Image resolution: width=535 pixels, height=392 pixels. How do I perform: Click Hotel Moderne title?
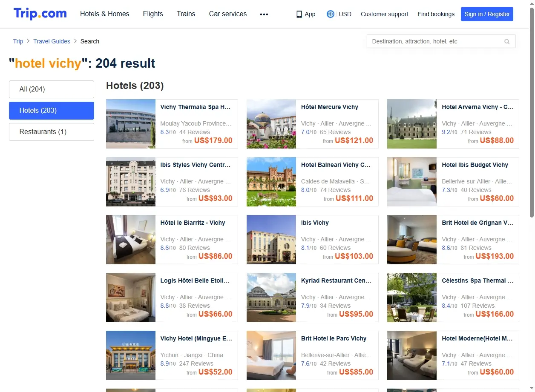tap(477, 339)
